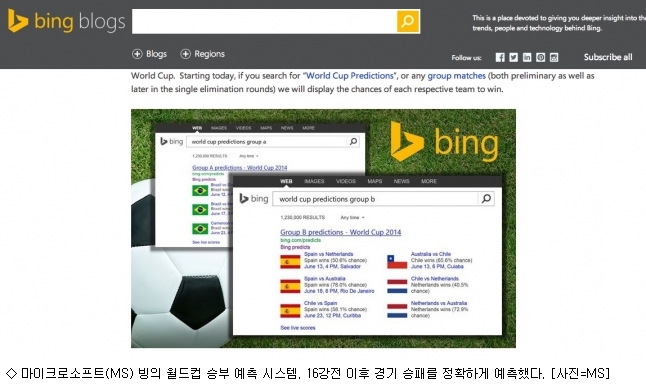The height and width of the screenshot is (385, 646).
Task: Open Group B predictions - World Cup 2014
Action: click(x=341, y=232)
